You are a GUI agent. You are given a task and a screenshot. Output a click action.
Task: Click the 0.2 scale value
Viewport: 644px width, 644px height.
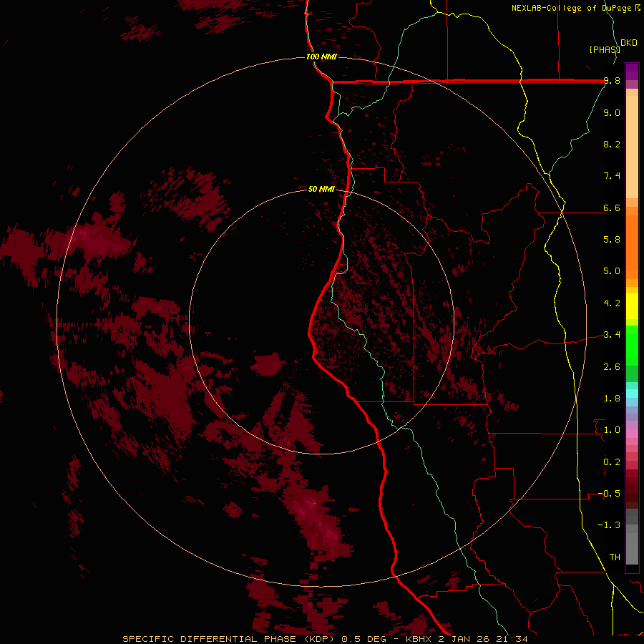pyautogui.click(x=612, y=462)
